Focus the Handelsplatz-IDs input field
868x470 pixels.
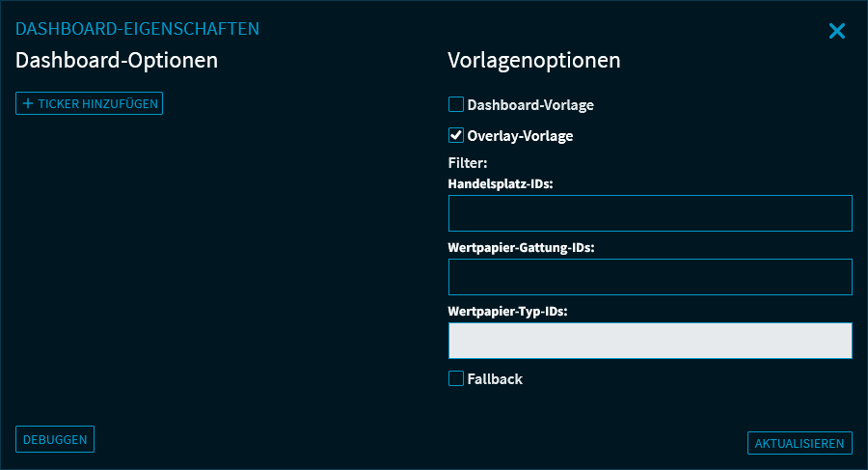pos(650,213)
